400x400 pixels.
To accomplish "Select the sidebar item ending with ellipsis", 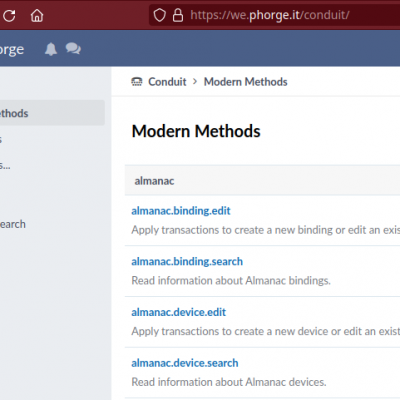I will coord(5,165).
